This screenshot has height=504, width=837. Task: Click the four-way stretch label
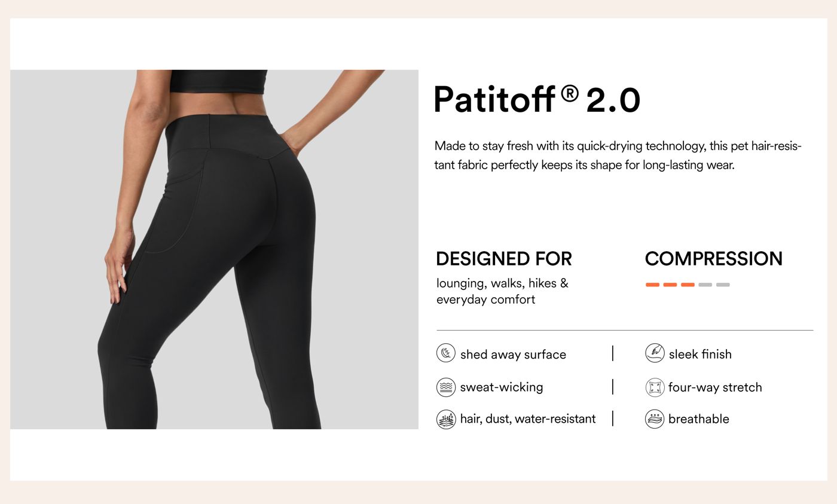(715, 387)
